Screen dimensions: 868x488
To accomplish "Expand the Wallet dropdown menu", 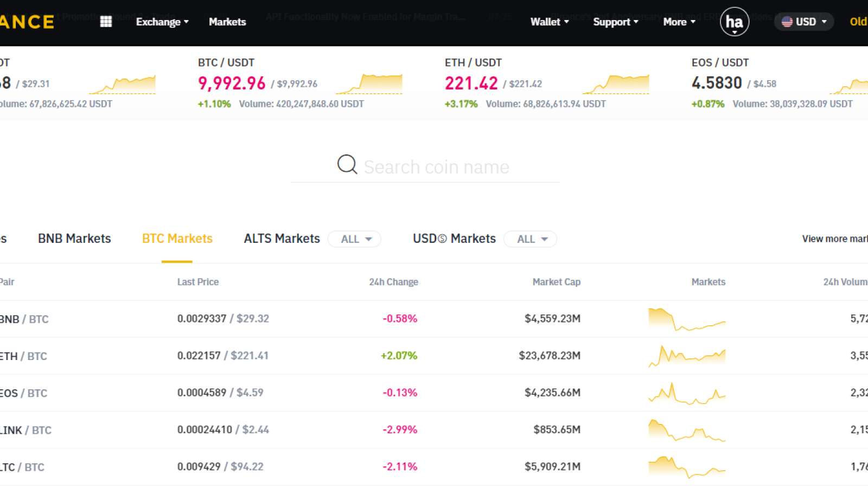I will point(550,22).
